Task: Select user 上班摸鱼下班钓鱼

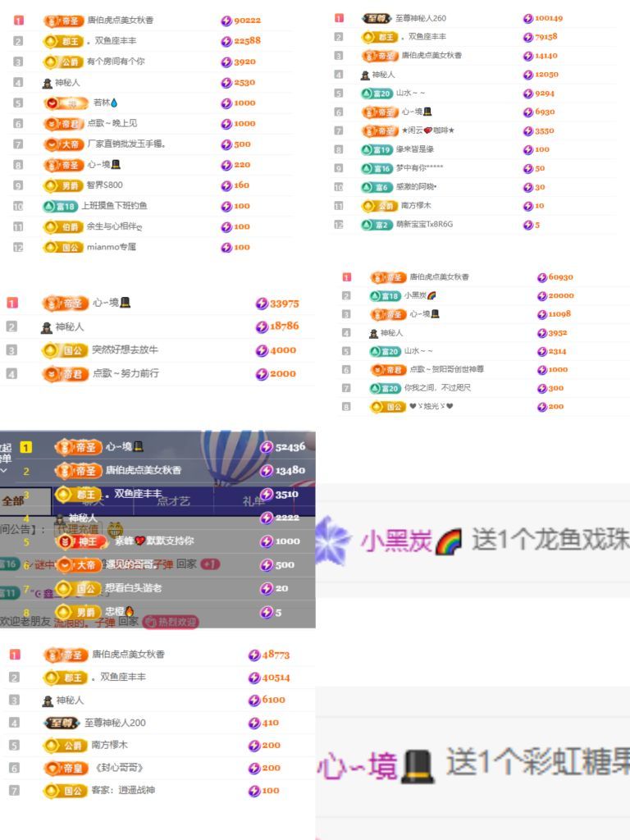Action: (x=114, y=206)
